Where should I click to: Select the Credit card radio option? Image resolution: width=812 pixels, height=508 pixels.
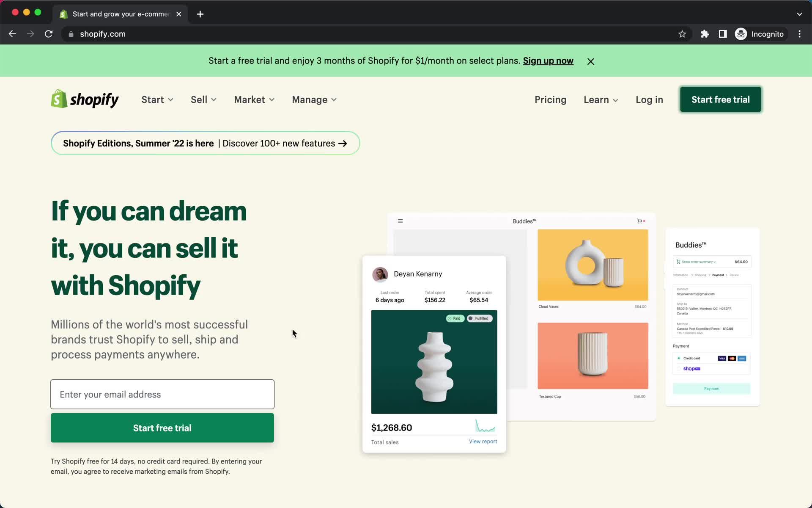pyautogui.click(x=679, y=358)
